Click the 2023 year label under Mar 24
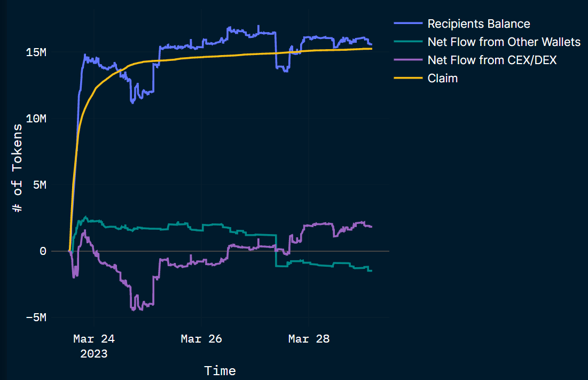 coord(94,354)
